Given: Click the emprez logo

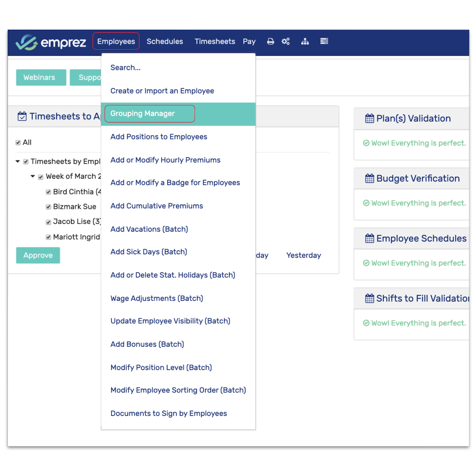Looking at the screenshot, I should pyautogui.click(x=51, y=42).
